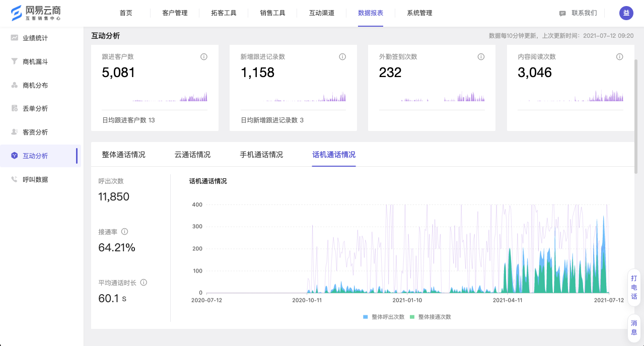Click 联系我们 link
This screenshot has width=644, height=346.
tap(579, 13)
